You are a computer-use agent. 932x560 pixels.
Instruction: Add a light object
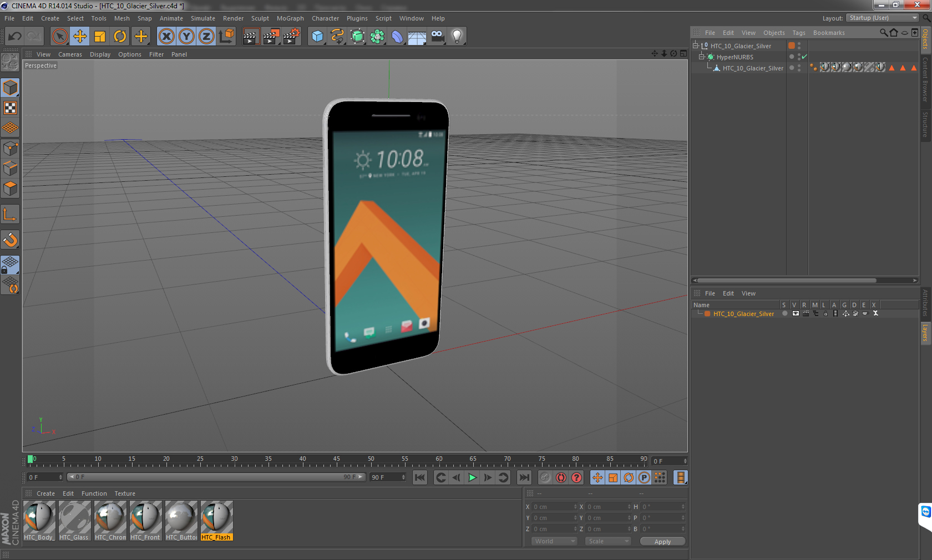tap(457, 37)
